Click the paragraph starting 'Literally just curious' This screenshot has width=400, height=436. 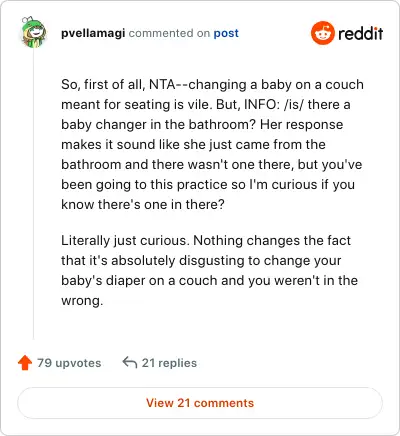[x=209, y=270]
